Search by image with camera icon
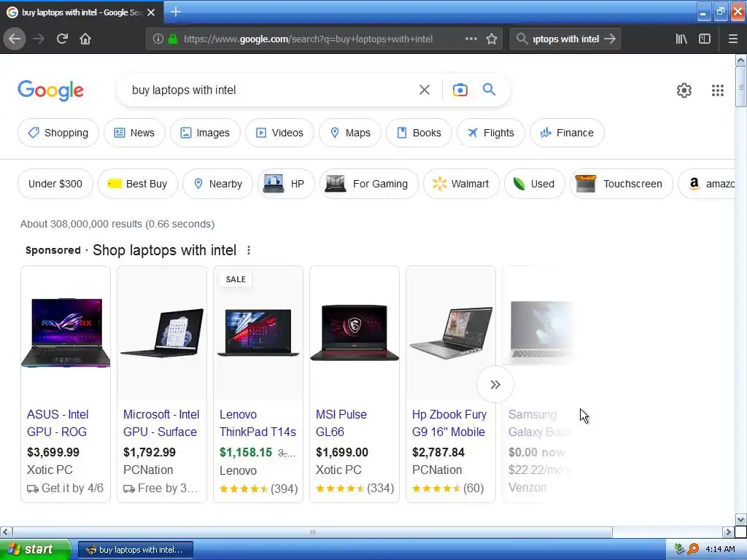This screenshot has width=747, height=560. click(460, 90)
